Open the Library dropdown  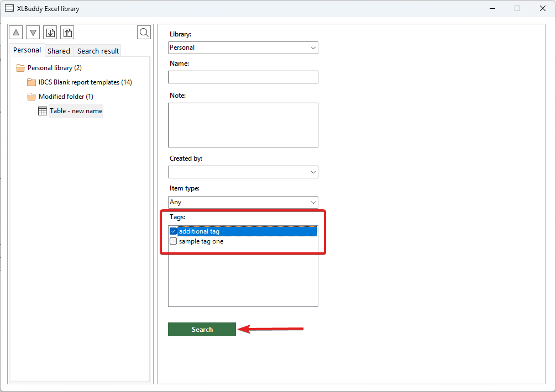(x=243, y=47)
